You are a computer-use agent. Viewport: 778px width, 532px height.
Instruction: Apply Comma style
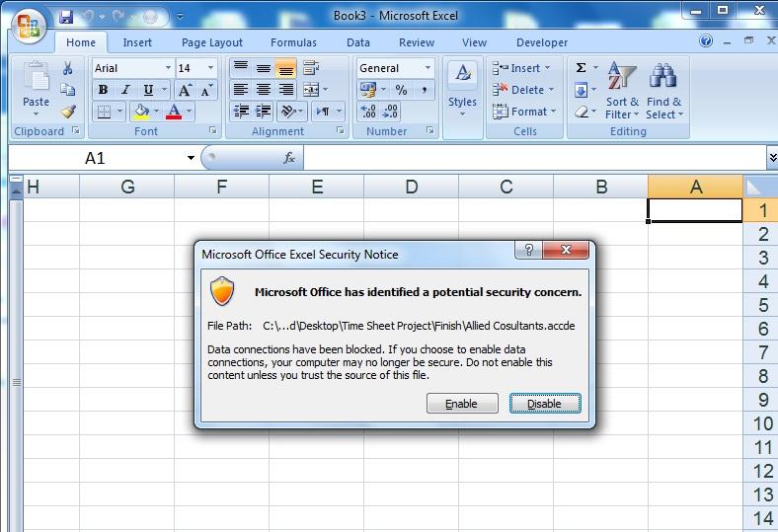[425, 90]
